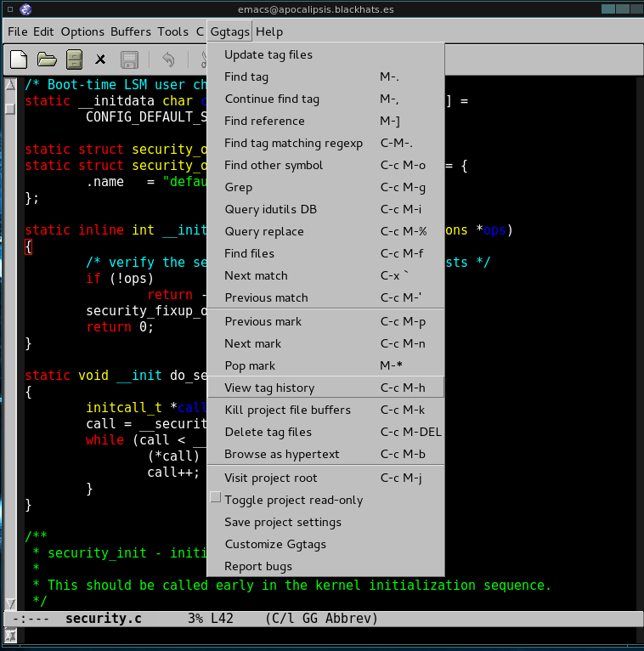
Task: Open the Buffers menu
Action: (130, 32)
